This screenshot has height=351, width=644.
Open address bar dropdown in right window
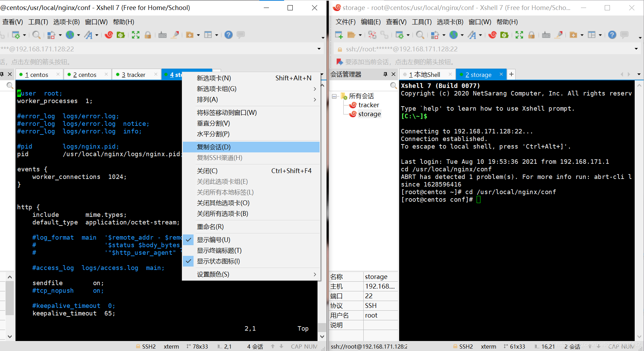(636, 49)
